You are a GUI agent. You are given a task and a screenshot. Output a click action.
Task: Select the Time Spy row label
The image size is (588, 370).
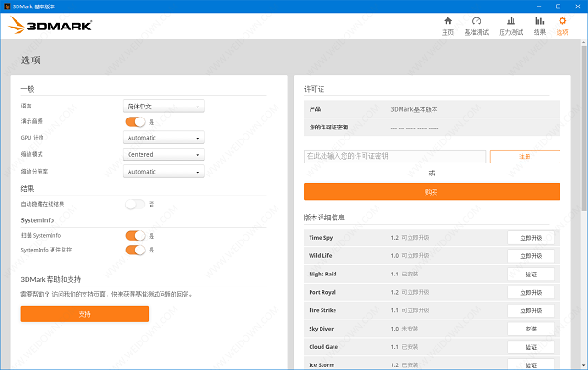tap(321, 238)
